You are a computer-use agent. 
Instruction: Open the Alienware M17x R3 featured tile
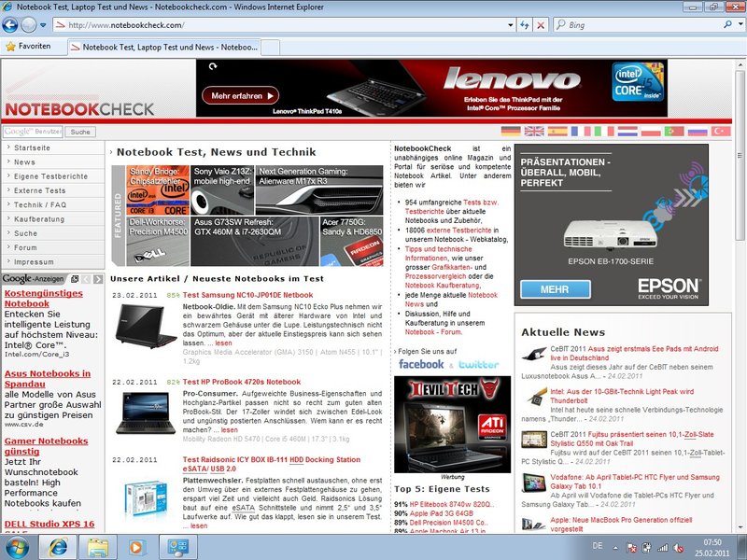[x=319, y=190]
